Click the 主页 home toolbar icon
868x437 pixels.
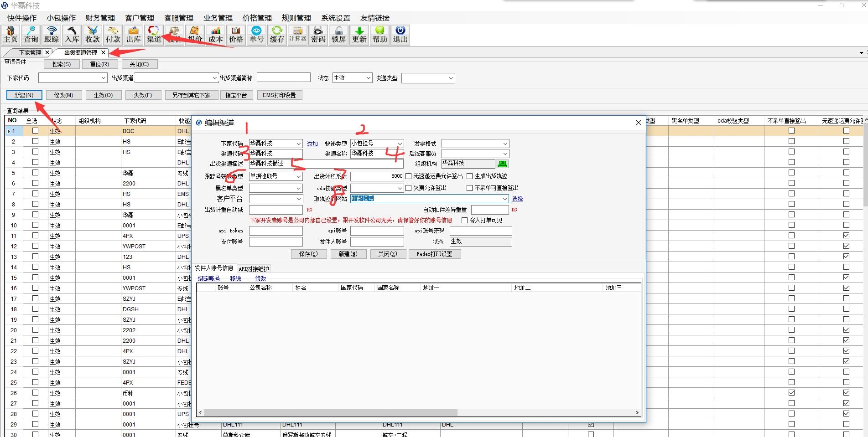tap(10, 35)
